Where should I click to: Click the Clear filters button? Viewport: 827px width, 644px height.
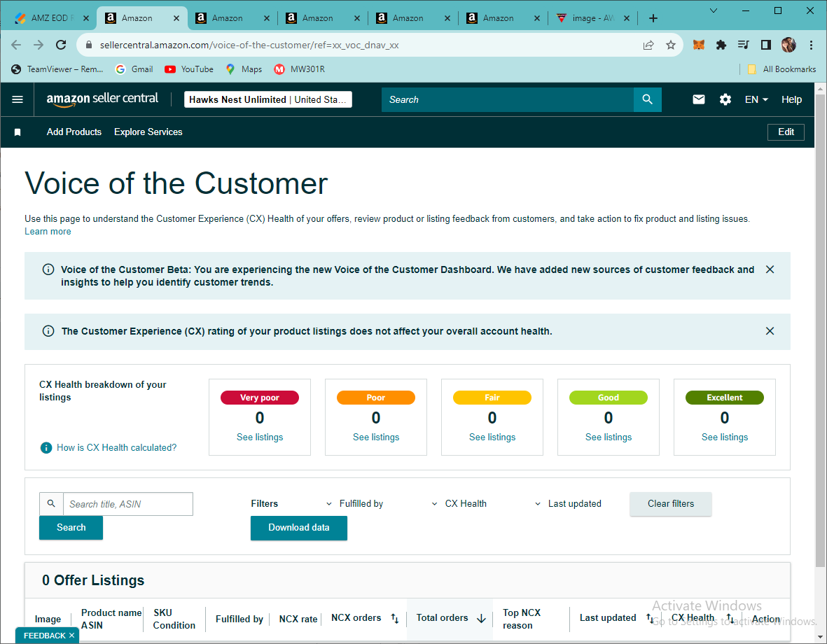click(670, 504)
